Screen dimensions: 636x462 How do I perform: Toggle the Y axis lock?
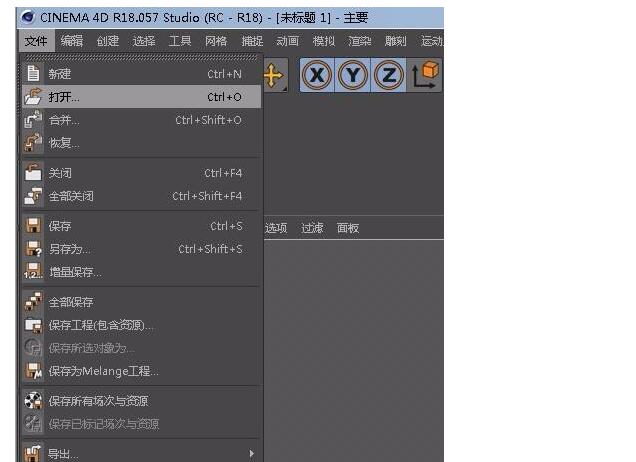[x=352, y=75]
